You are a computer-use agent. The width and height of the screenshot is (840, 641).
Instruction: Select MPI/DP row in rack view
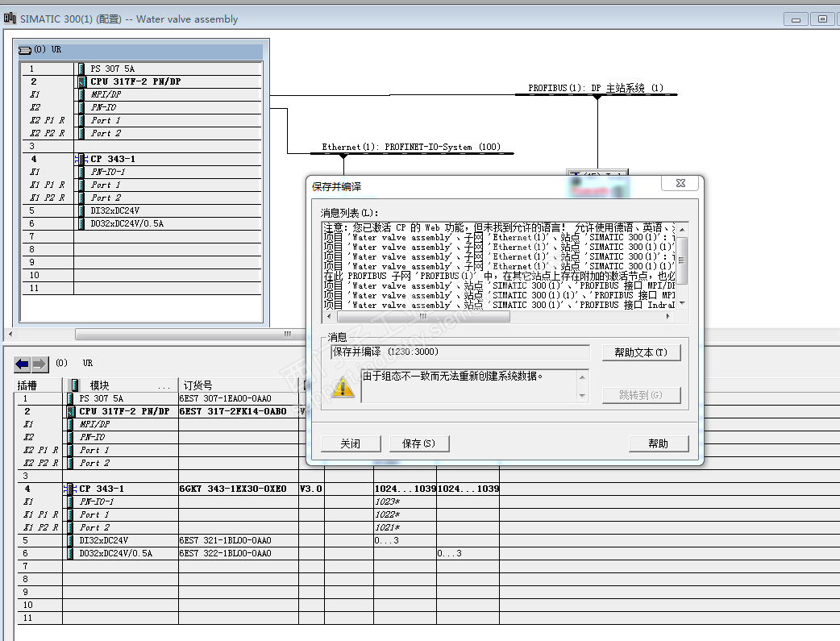(x=141, y=95)
